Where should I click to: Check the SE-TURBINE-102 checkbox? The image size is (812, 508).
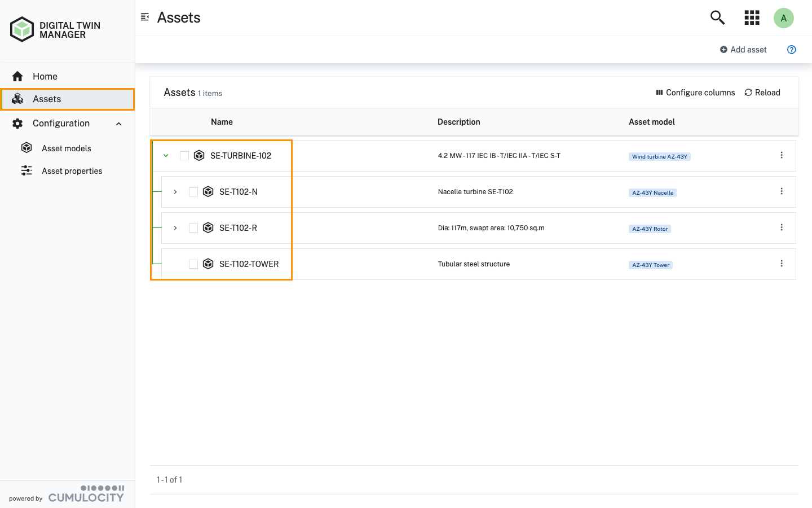pyautogui.click(x=184, y=156)
